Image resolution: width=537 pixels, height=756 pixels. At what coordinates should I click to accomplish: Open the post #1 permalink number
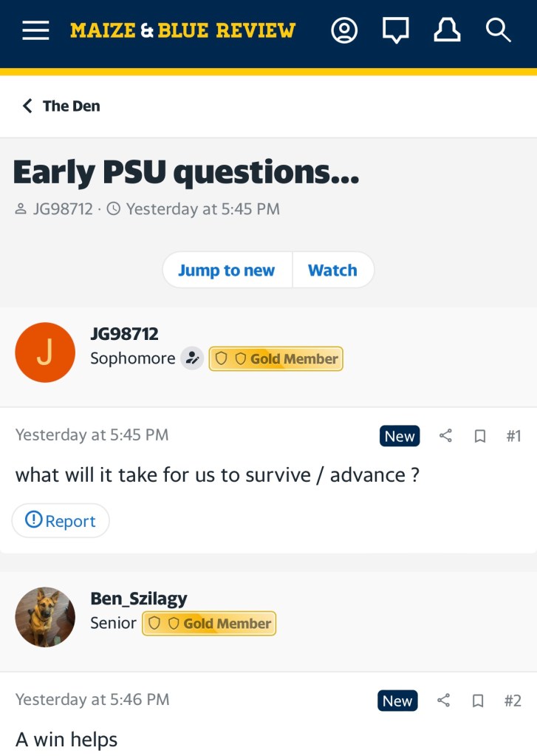pos(513,436)
